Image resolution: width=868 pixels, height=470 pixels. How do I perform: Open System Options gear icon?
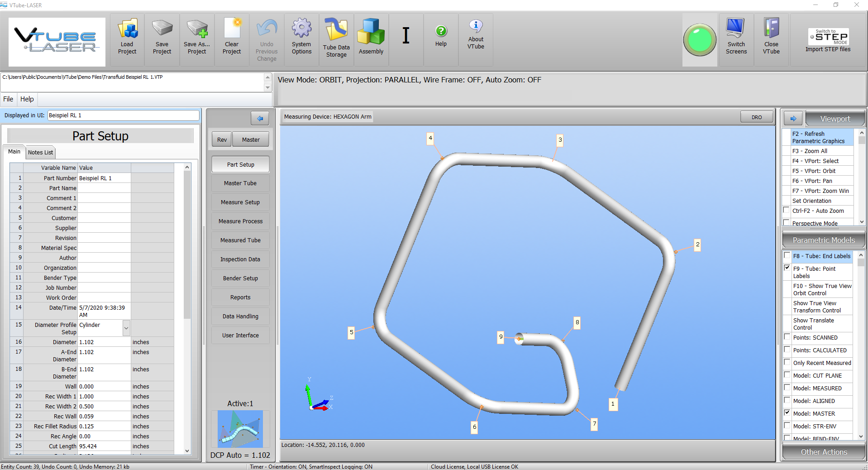click(301, 29)
